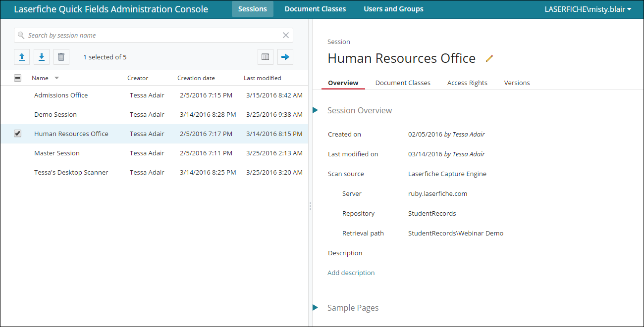Click the trash delete icon
Screen dimensions: 644x327
61,57
